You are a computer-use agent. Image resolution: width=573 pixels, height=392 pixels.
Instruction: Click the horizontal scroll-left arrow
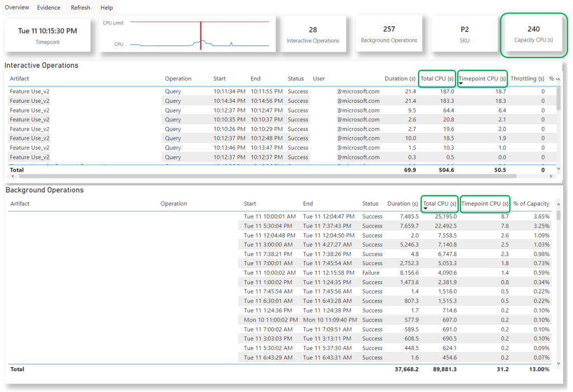point(13,176)
